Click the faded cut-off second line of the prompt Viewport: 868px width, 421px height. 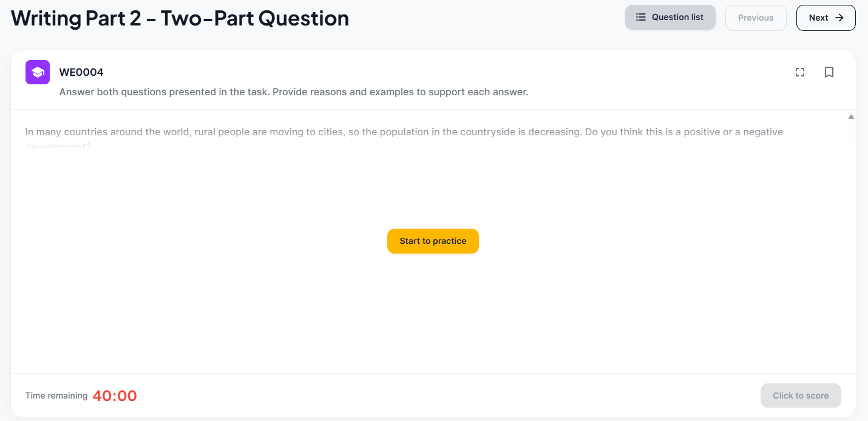(58, 146)
